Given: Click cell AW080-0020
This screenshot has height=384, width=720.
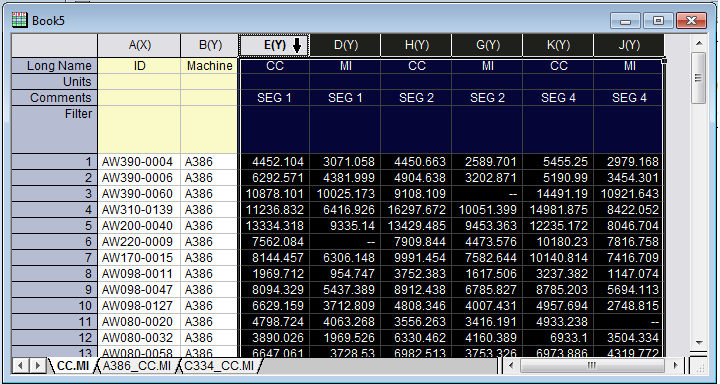Looking at the screenshot, I should 139,322.
